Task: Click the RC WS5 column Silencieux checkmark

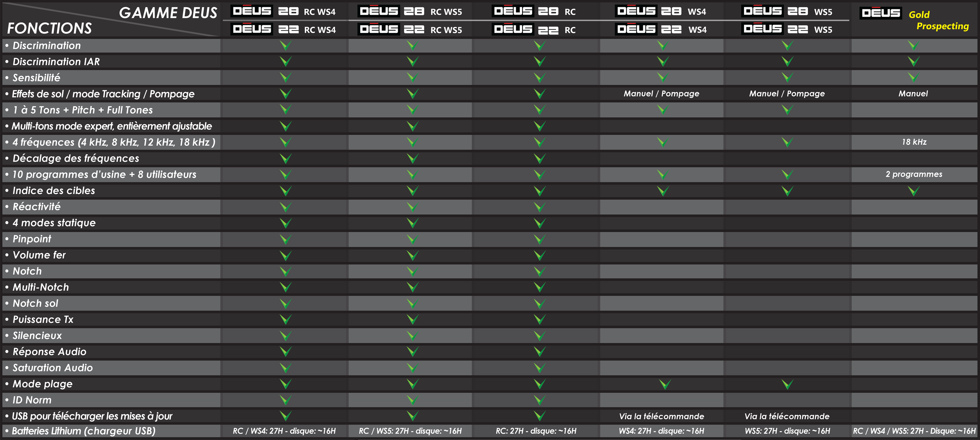Action: click(x=412, y=336)
